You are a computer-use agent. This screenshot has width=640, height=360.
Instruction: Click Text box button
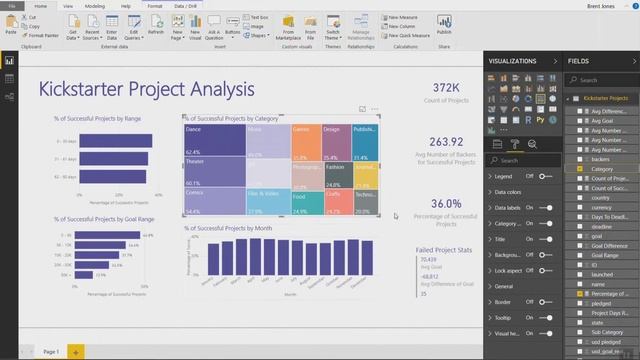[x=256, y=17]
